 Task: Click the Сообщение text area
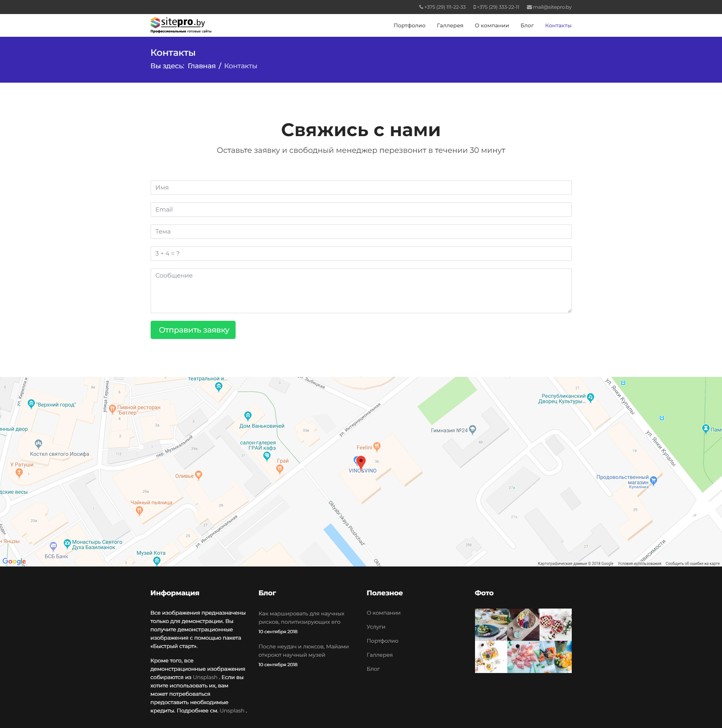[361, 290]
